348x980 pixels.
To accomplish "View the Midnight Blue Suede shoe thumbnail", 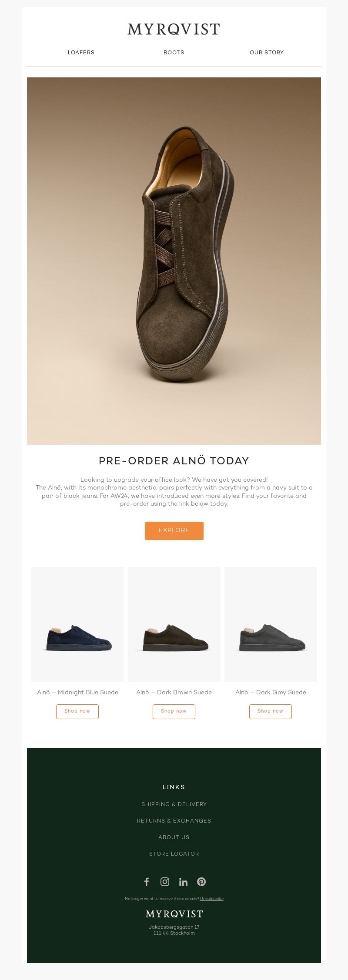I will pyautogui.click(x=77, y=624).
